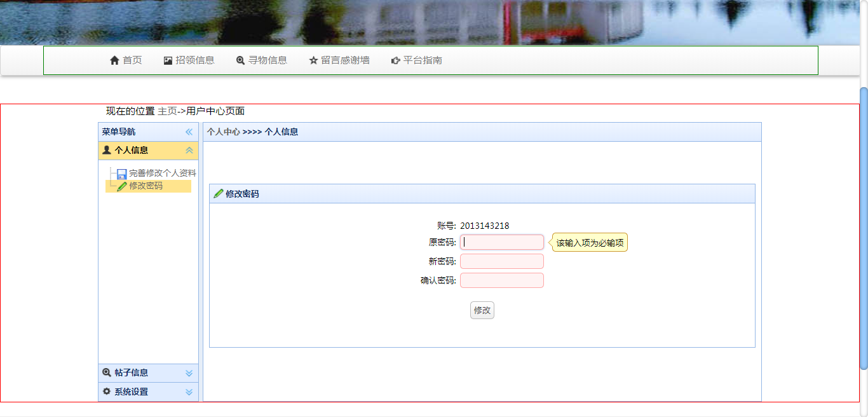Collapse the 个人信息 accordion section
The width and height of the screenshot is (868, 417).
click(x=189, y=151)
